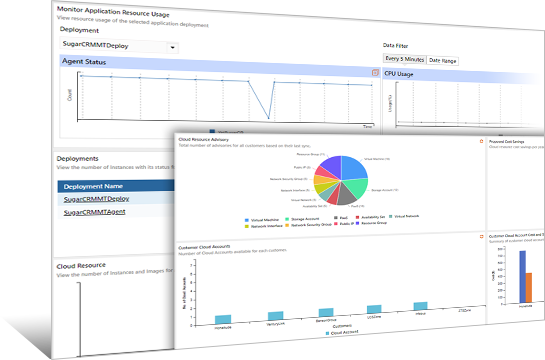The image size is (545, 360).
Task: Click the Virtual Machine pie slice
Action: [x=353, y=168]
